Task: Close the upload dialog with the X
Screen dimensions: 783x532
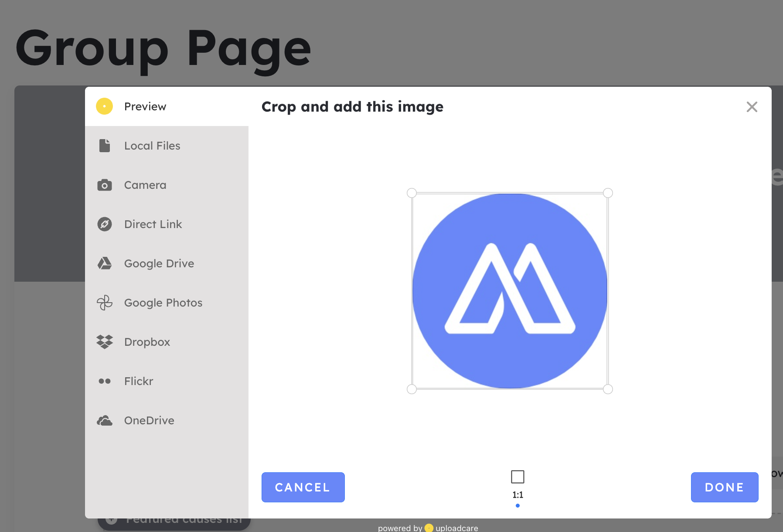Action: pos(752,107)
